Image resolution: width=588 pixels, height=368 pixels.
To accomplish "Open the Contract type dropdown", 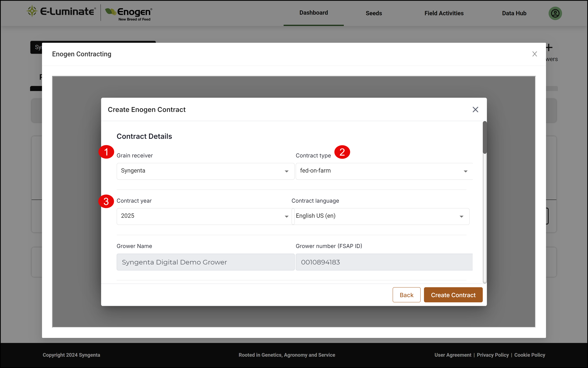I will tap(384, 171).
